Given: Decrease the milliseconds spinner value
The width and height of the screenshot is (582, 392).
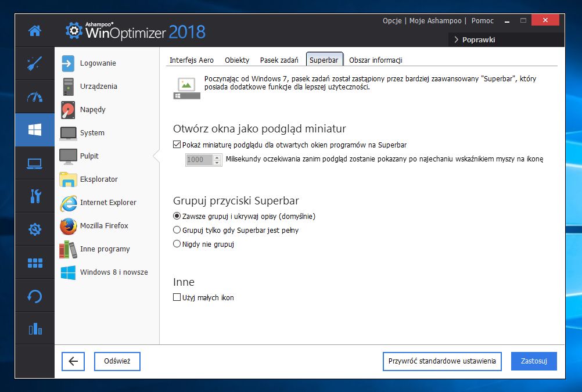Looking at the screenshot, I should click(217, 163).
